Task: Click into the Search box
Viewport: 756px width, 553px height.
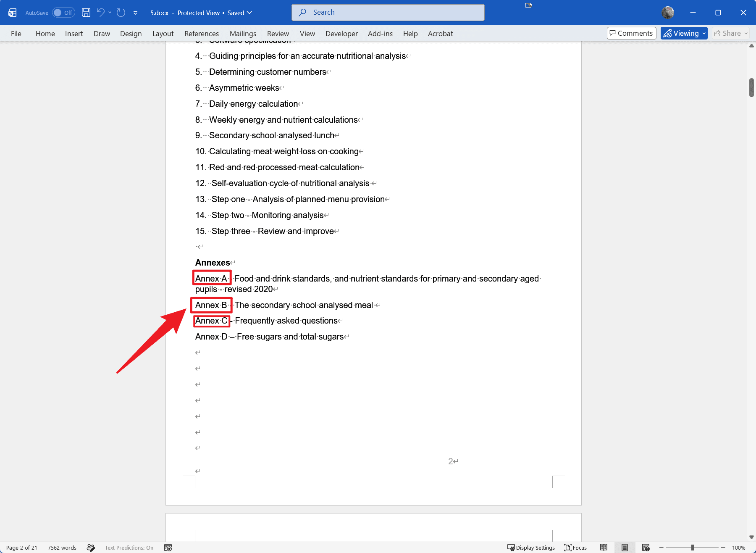Action: pos(388,13)
